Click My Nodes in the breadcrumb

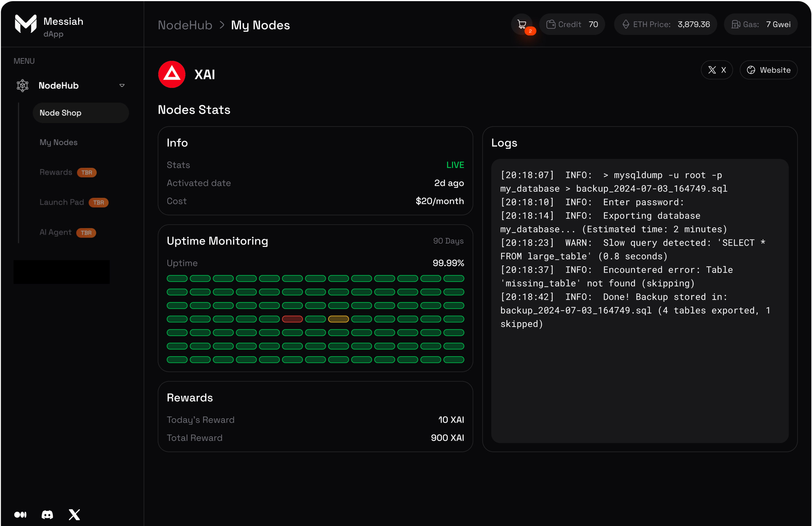pos(260,25)
